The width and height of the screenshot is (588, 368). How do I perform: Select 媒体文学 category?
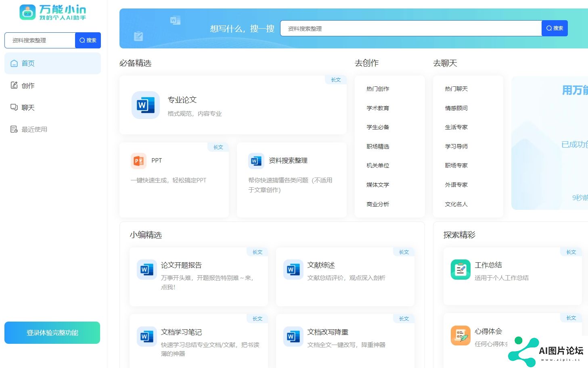pos(378,185)
